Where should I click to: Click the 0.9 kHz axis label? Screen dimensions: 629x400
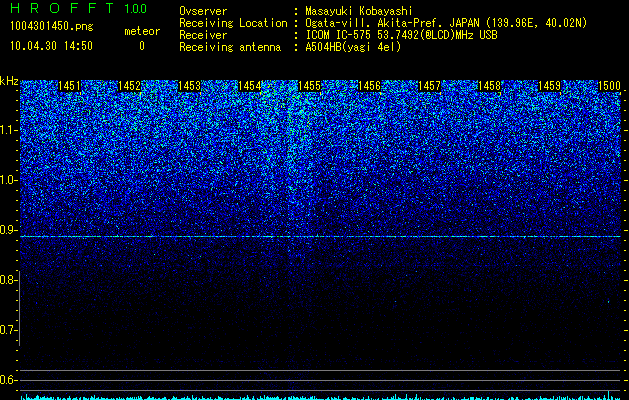coord(8,229)
